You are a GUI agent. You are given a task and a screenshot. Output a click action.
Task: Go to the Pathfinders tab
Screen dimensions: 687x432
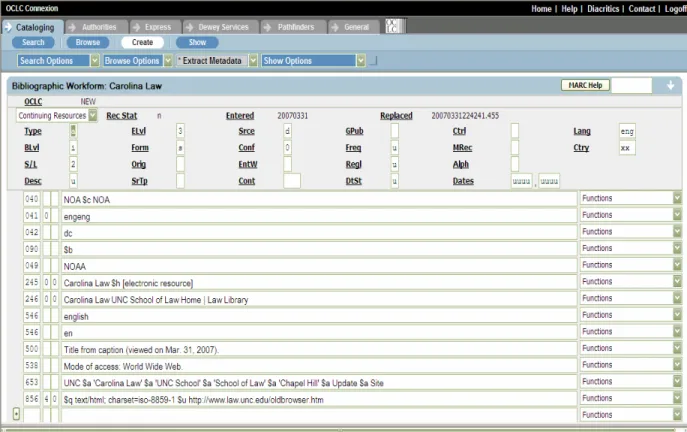pyautogui.click(x=294, y=27)
